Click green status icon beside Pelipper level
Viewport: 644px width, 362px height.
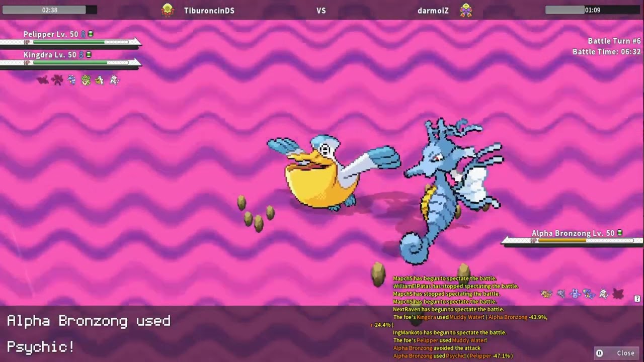coord(91,34)
